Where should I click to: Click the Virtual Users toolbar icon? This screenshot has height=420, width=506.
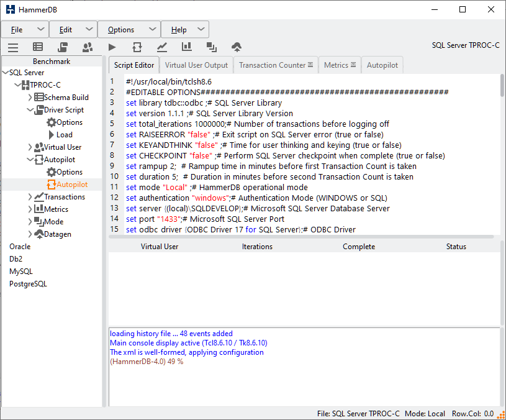click(x=88, y=47)
